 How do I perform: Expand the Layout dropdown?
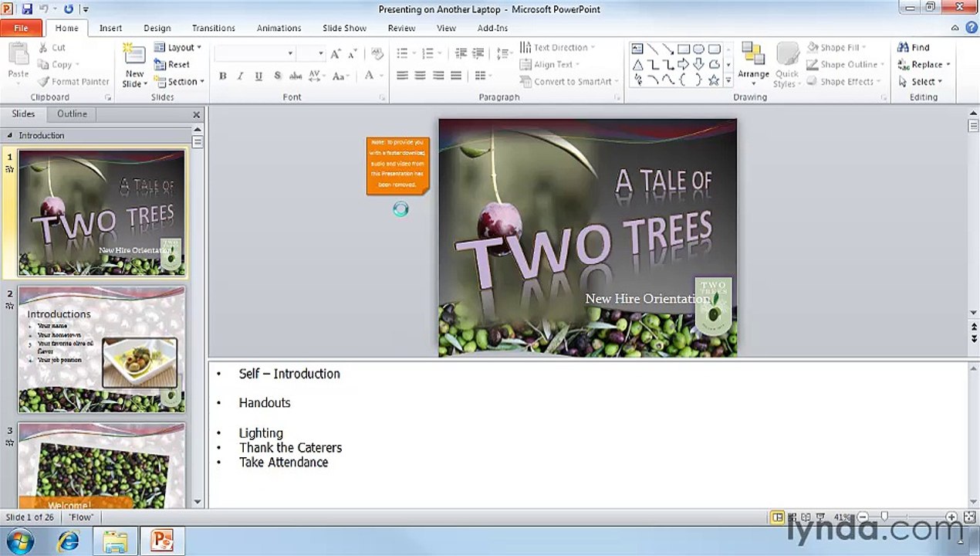click(x=178, y=48)
